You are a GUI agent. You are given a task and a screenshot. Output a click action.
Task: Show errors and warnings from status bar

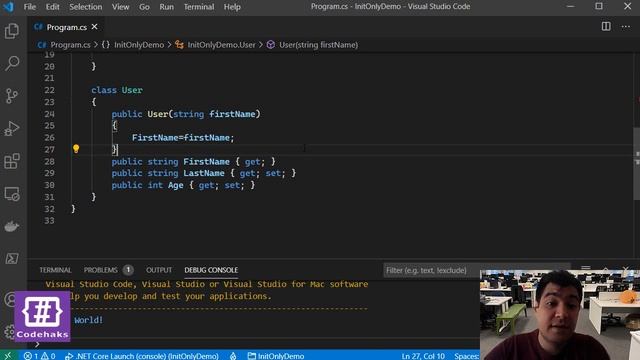(39, 356)
